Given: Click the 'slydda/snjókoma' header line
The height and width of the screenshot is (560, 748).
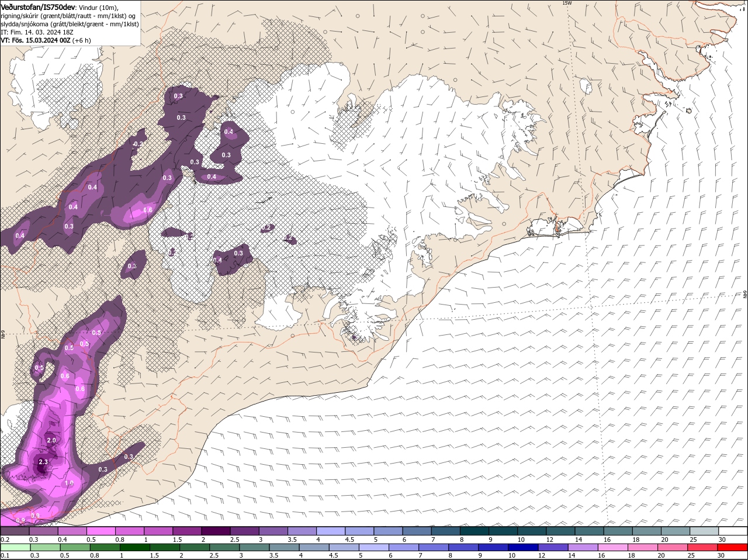Looking at the screenshot, I should pyautogui.click(x=70, y=24).
